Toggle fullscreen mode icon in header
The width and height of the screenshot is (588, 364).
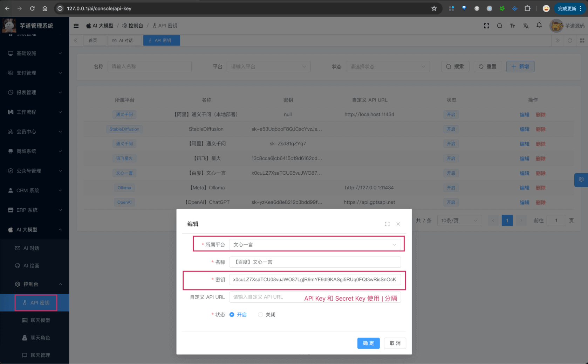(486, 26)
